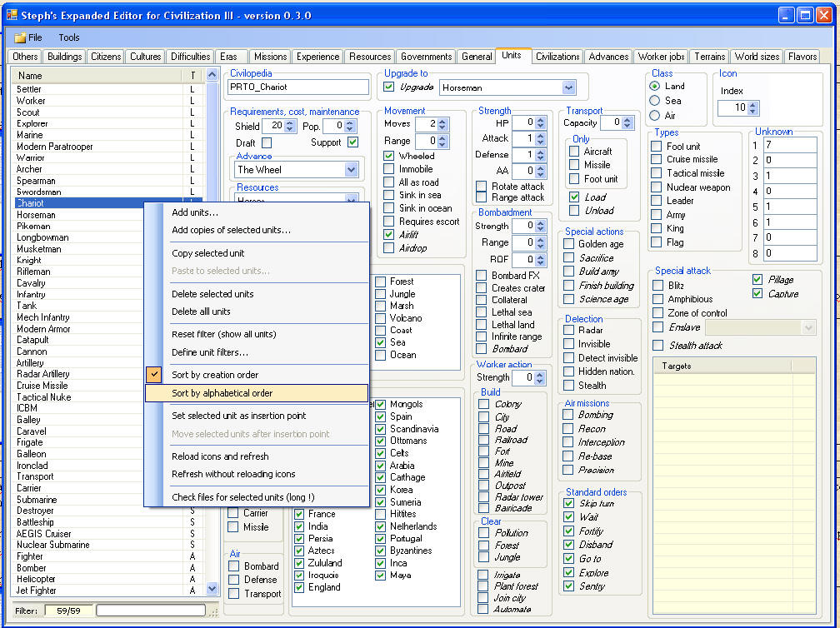The image size is (840, 628).
Task: Open the Tools menu
Action: click(x=68, y=37)
